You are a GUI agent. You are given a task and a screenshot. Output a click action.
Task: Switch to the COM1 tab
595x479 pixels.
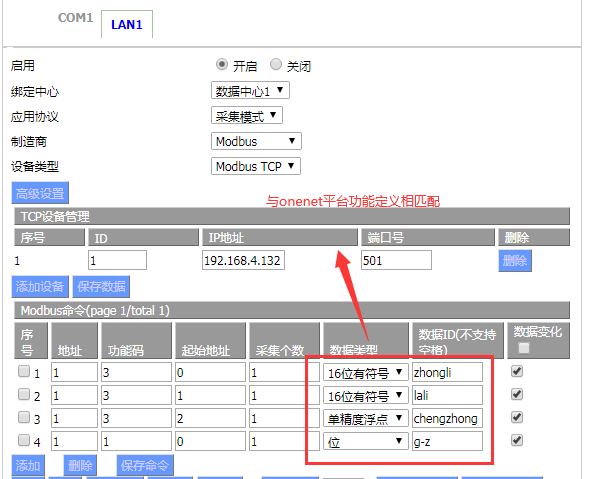tap(75, 18)
